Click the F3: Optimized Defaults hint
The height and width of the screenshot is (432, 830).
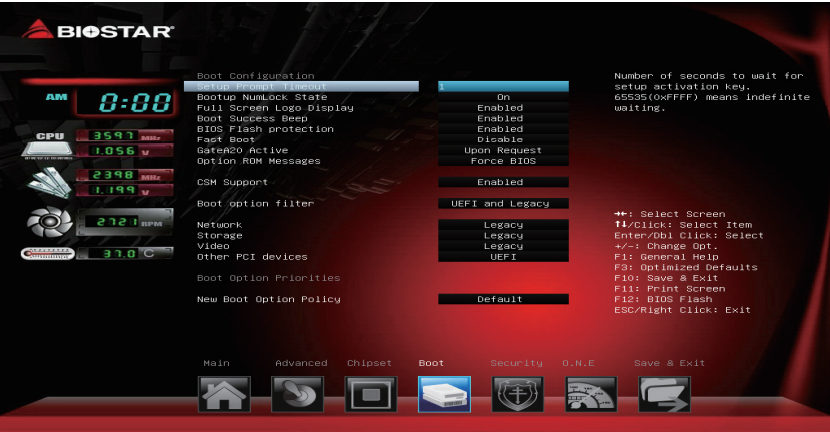point(685,267)
